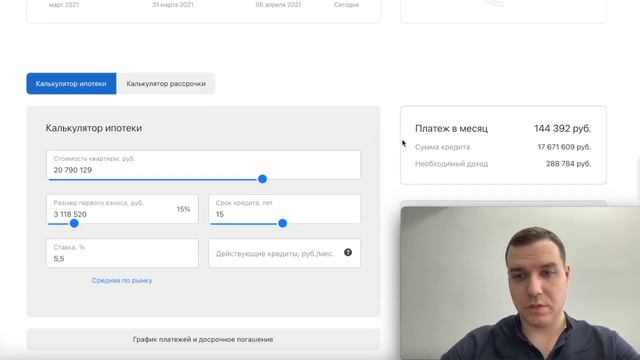Click the Ставка percent input field
Screen dimensions: 640x360
click(x=122, y=253)
